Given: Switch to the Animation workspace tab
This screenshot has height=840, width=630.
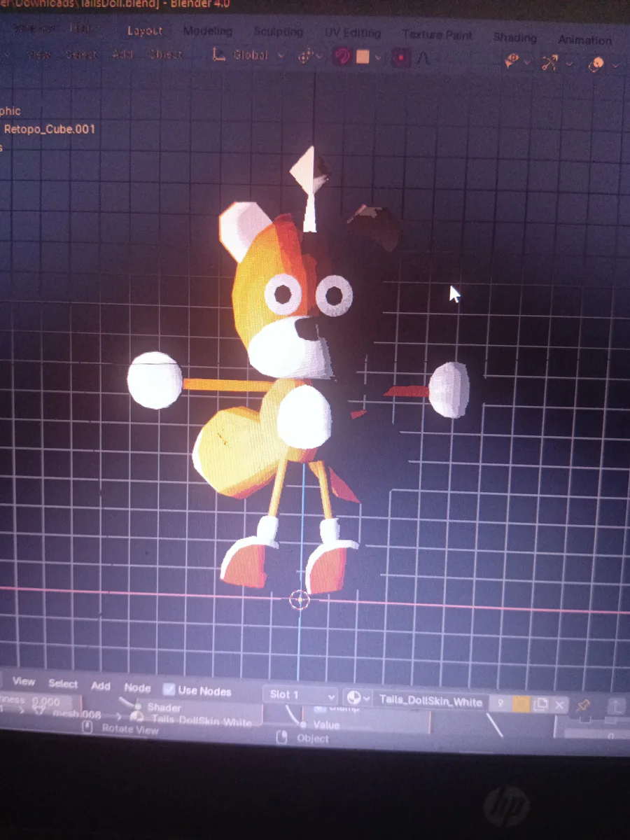Looking at the screenshot, I should (x=584, y=40).
